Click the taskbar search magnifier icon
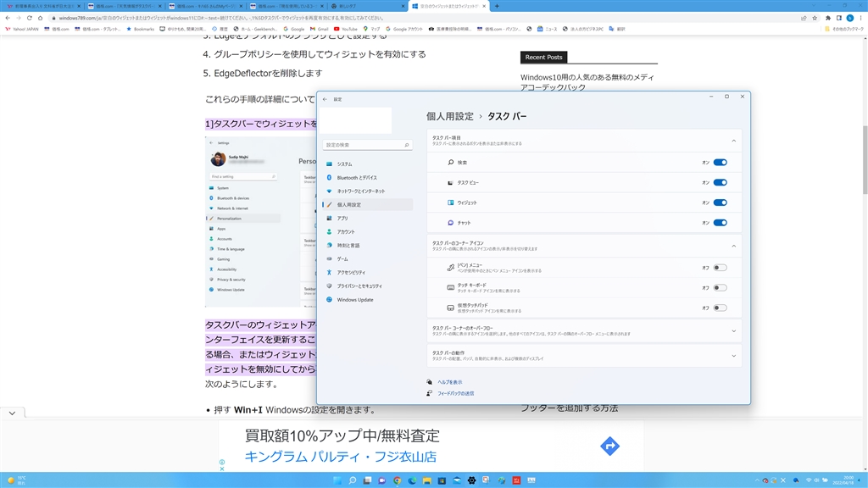Screen dimensions: 868x488 click(352, 480)
